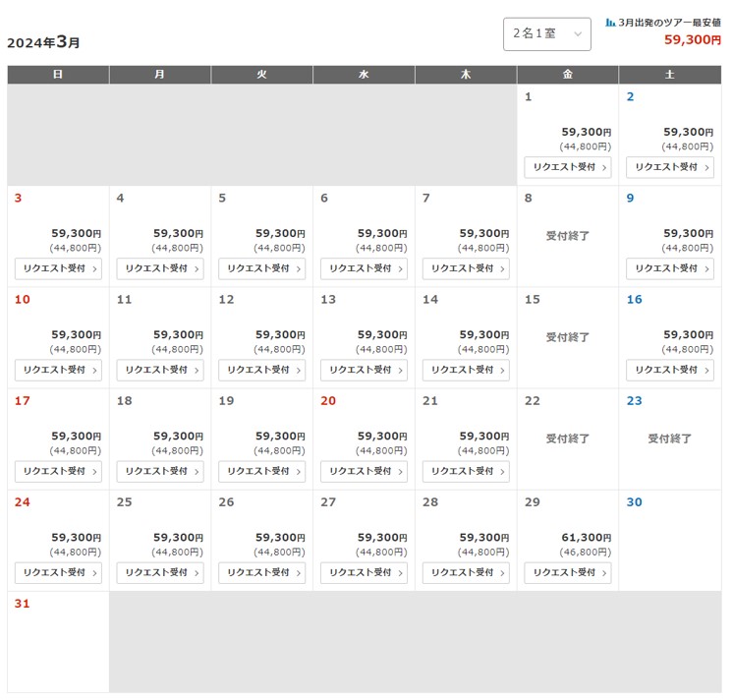Screen dimensions: 733x700
Task: Click リクエスト受付 for Saturday March 16
Action: (669, 370)
